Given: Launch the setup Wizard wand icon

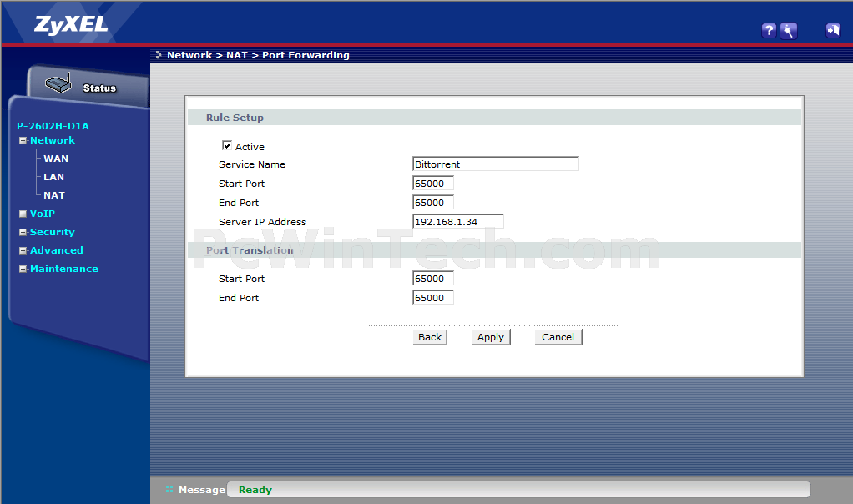Looking at the screenshot, I should 789,31.
